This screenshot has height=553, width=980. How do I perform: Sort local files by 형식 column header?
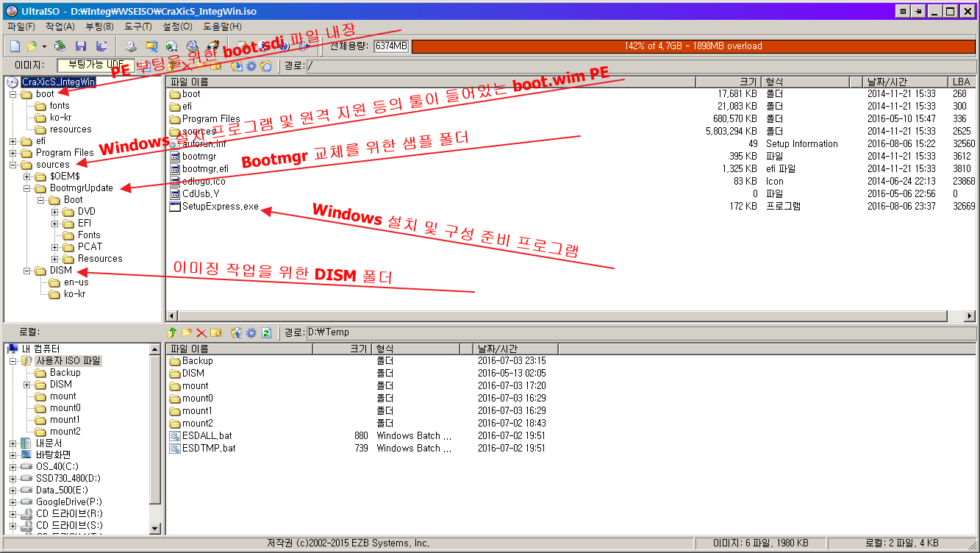coord(416,349)
